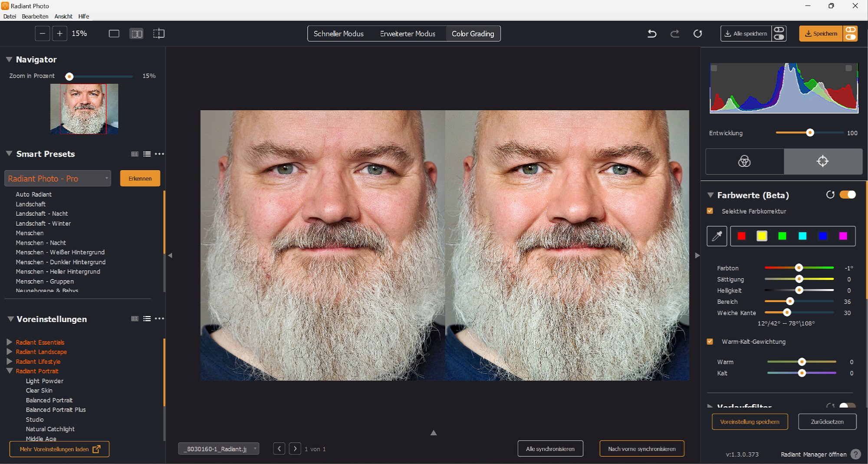Zoom in with the plus button
Screen dimensions: 868x464
click(x=59, y=33)
